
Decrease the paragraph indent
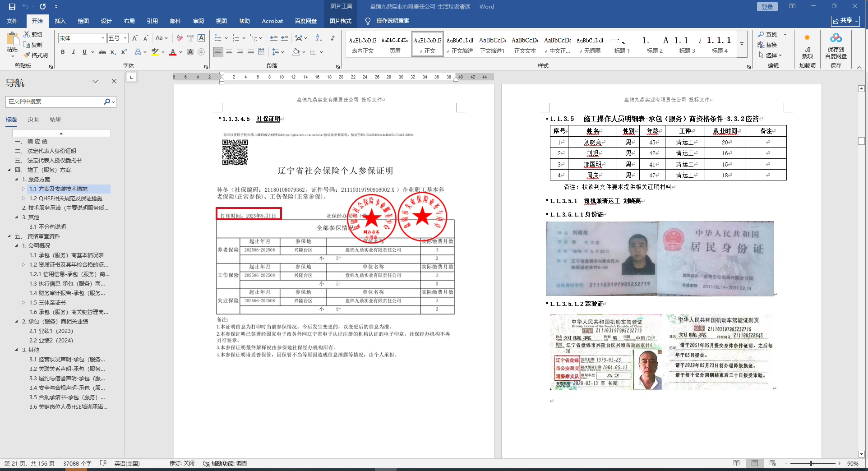coord(274,38)
